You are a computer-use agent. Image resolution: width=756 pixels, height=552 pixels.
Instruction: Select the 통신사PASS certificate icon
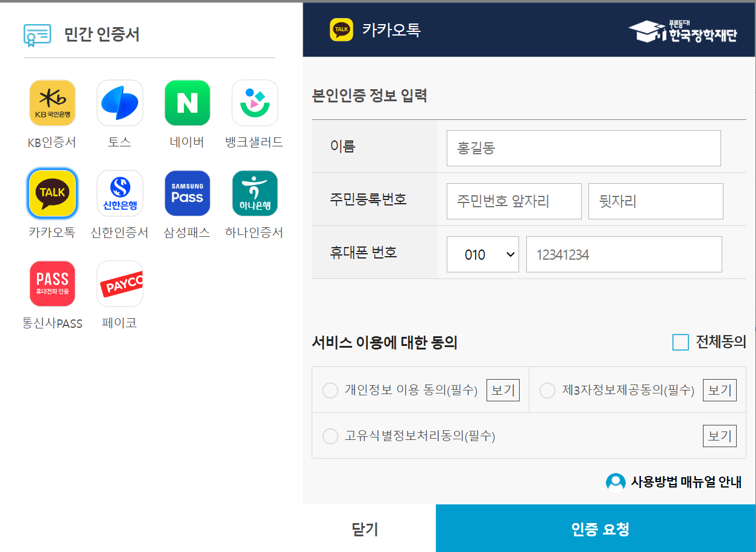click(52, 284)
